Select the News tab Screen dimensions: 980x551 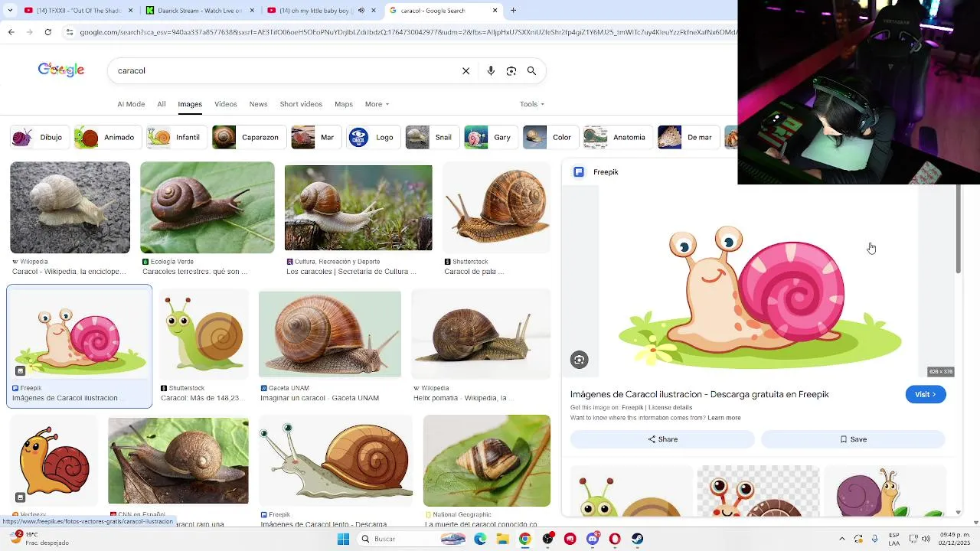(x=258, y=104)
